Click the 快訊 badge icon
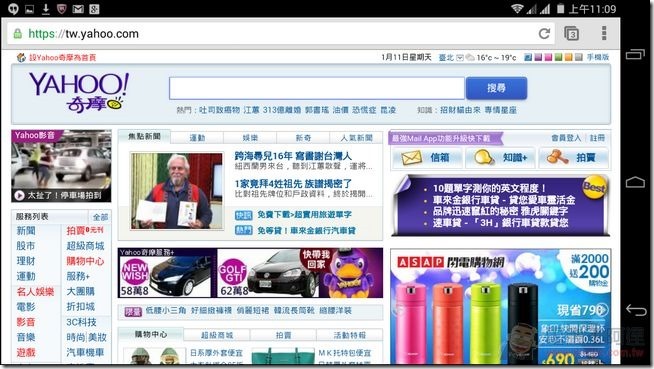654x369 pixels. click(x=244, y=215)
